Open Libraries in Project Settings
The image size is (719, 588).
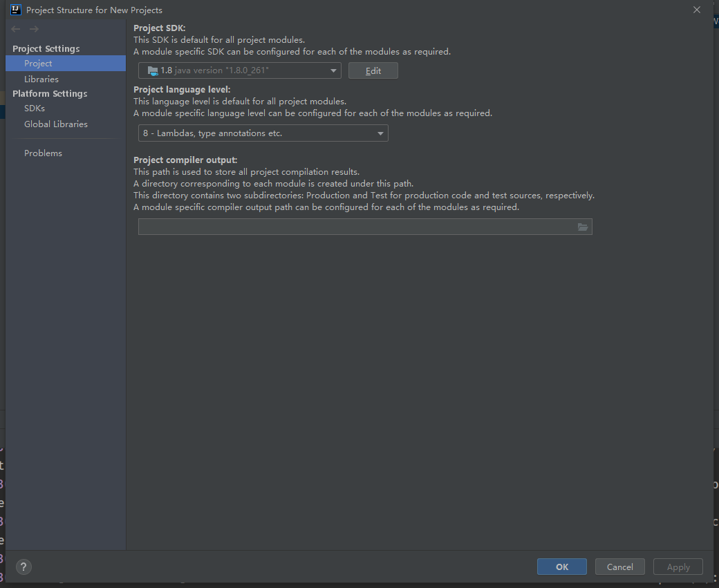coord(41,79)
